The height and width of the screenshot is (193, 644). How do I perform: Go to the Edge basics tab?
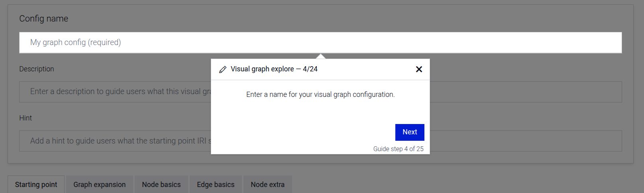(216, 185)
